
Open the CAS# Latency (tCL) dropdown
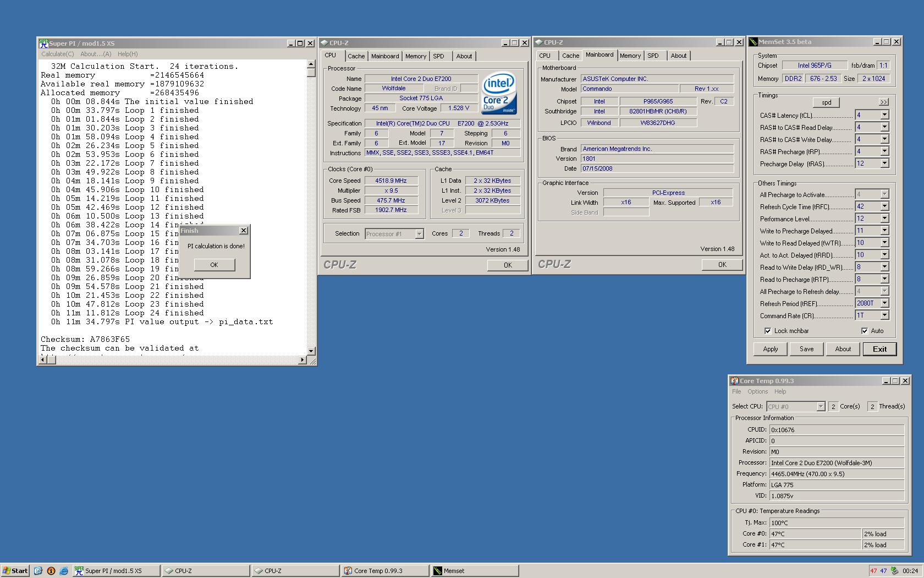click(884, 115)
